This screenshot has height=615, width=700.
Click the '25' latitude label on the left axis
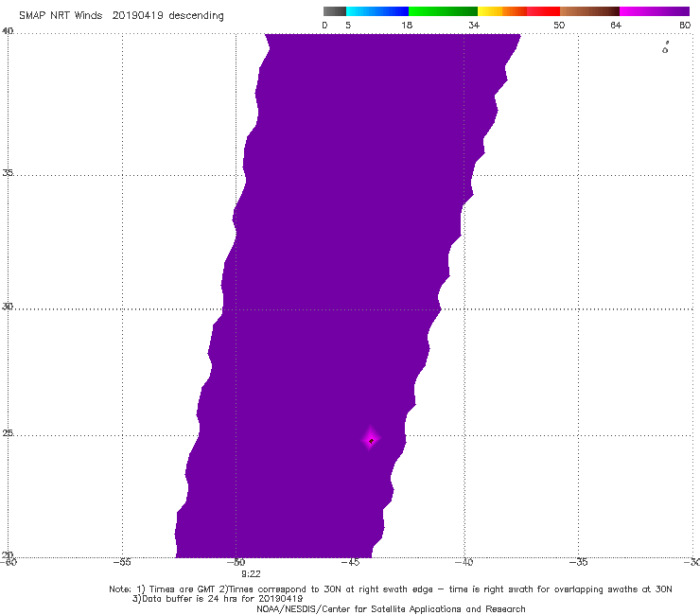tap(8, 433)
